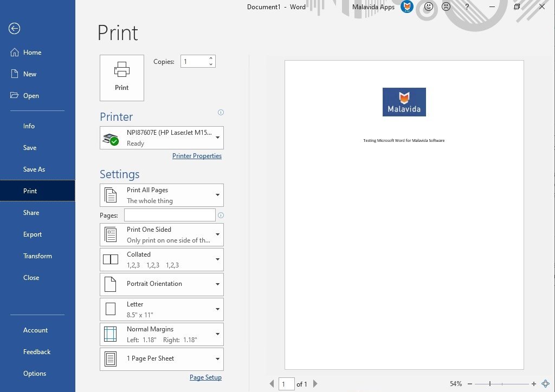This screenshot has width=555, height=392.
Task: Click the zoom slider handle
Action: coord(490,384)
